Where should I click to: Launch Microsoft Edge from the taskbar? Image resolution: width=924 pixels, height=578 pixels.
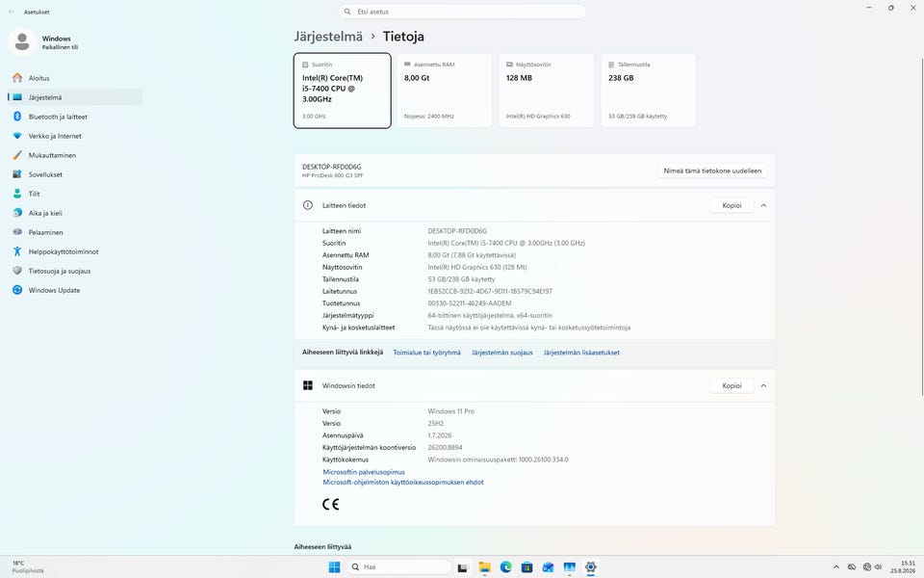pyautogui.click(x=505, y=567)
